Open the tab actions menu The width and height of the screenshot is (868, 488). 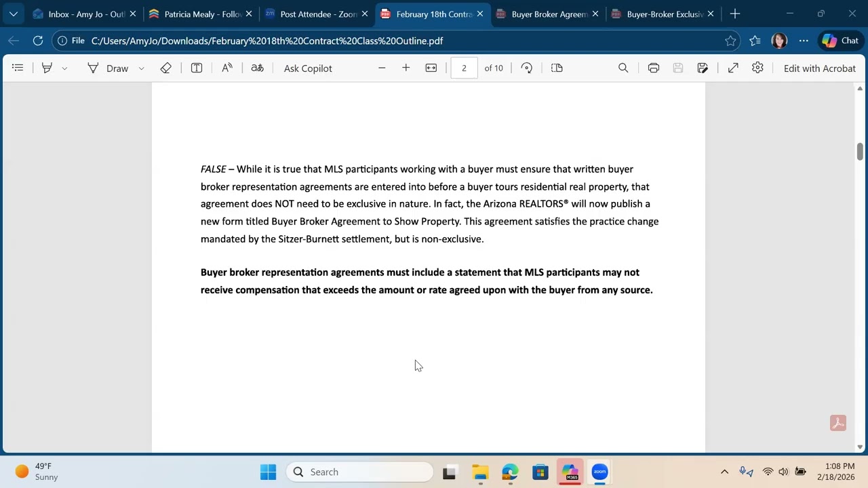tap(13, 14)
